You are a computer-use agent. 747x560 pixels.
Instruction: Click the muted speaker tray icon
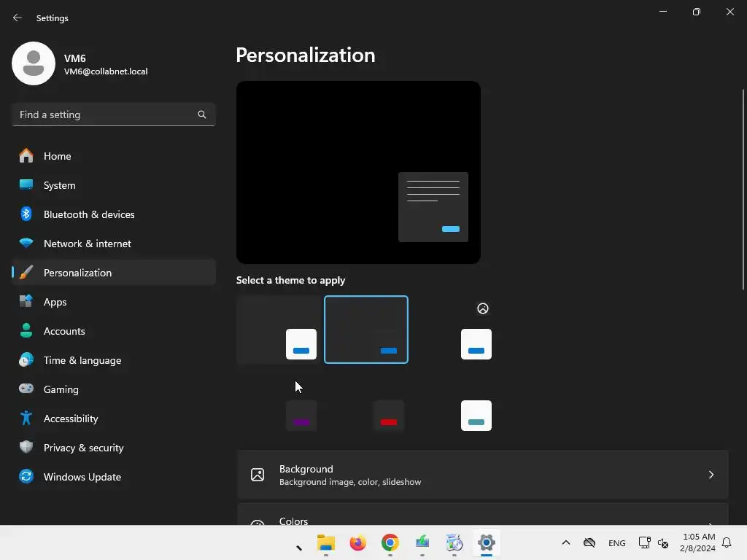point(663,542)
